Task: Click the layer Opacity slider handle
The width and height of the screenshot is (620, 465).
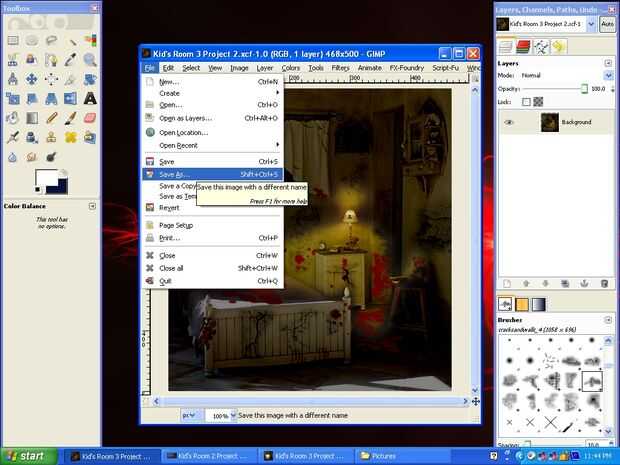Action: pos(584,89)
